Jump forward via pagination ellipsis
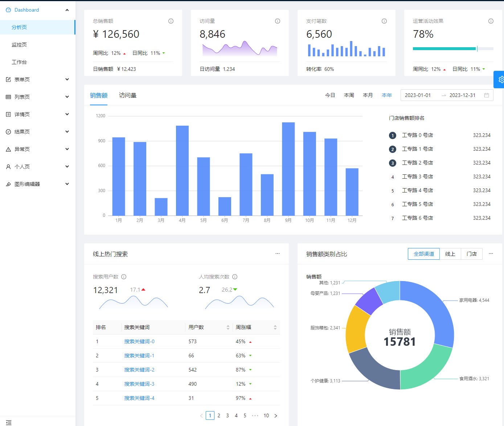The width and height of the screenshot is (504, 426). click(255, 415)
